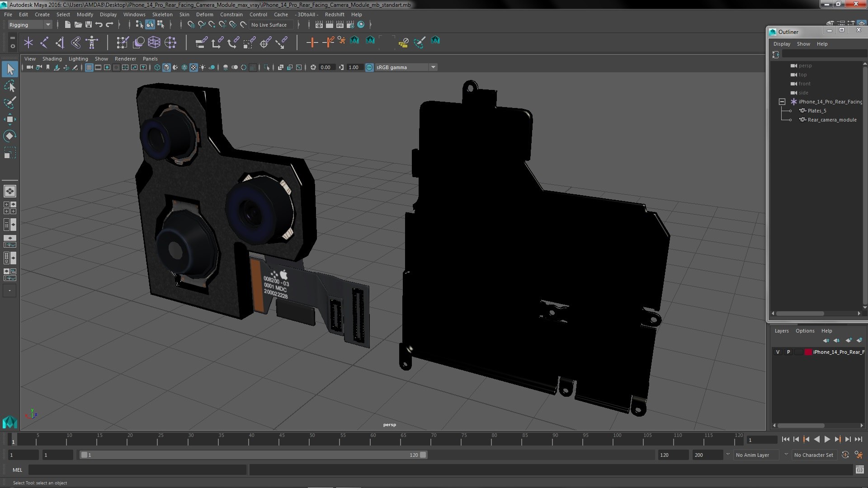868x488 pixels.
Task: Toggle visibility V of iPhone_14_Pro layer
Action: [x=778, y=352]
